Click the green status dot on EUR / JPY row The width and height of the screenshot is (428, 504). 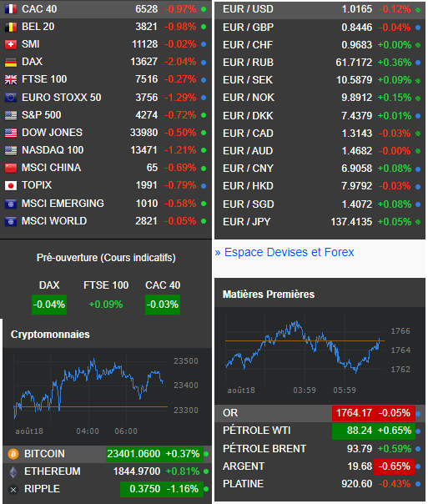coord(418,222)
